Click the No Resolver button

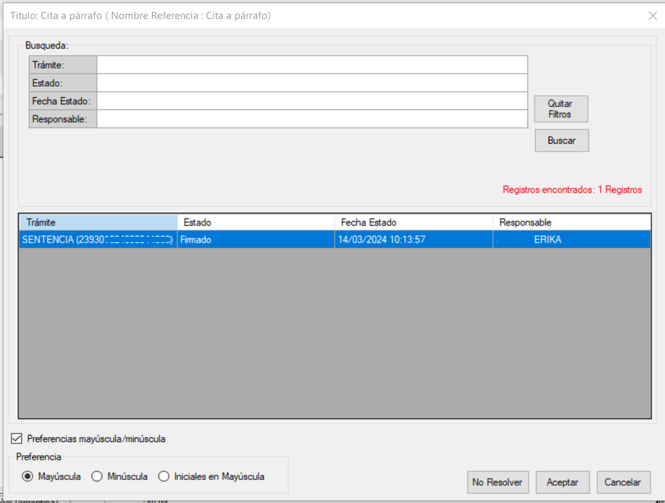(497, 482)
